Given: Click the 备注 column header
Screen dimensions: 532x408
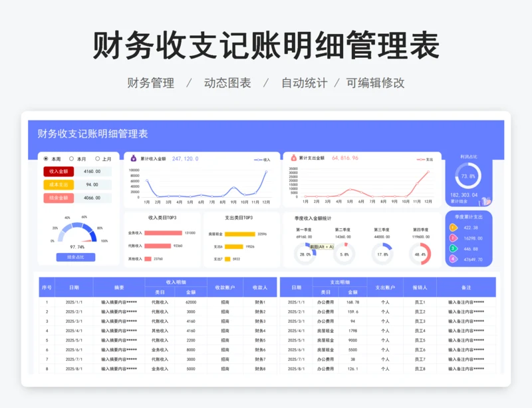Looking at the screenshot, I should point(466,288).
